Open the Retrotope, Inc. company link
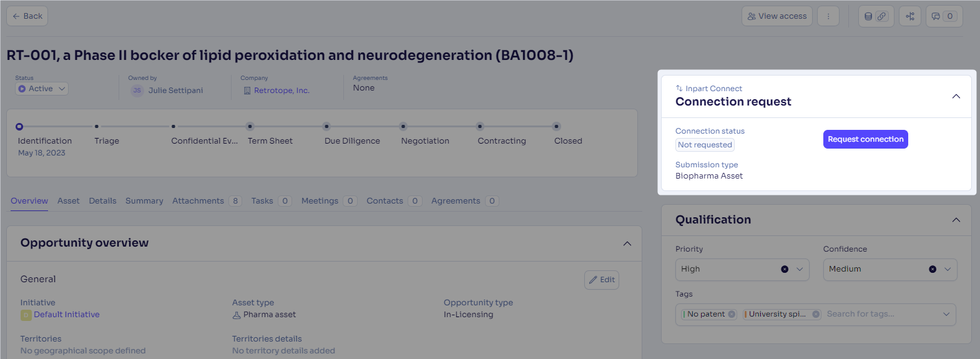Screen dimensions: 980x359 [x=282, y=91]
